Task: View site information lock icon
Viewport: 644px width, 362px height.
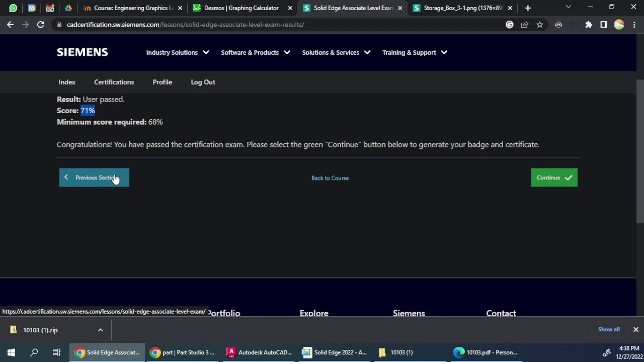Action: coord(59,25)
